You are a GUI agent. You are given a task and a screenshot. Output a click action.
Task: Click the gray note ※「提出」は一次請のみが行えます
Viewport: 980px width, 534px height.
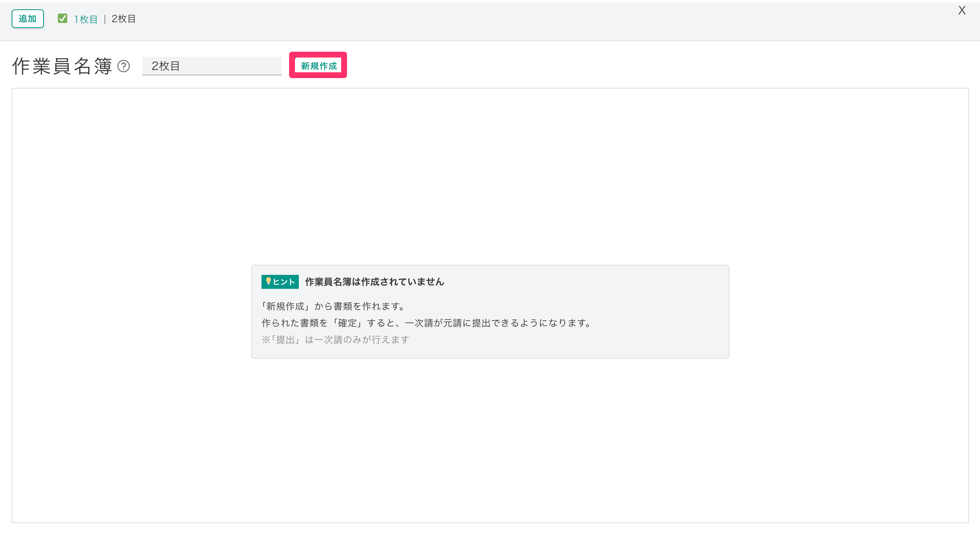pos(335,340)
